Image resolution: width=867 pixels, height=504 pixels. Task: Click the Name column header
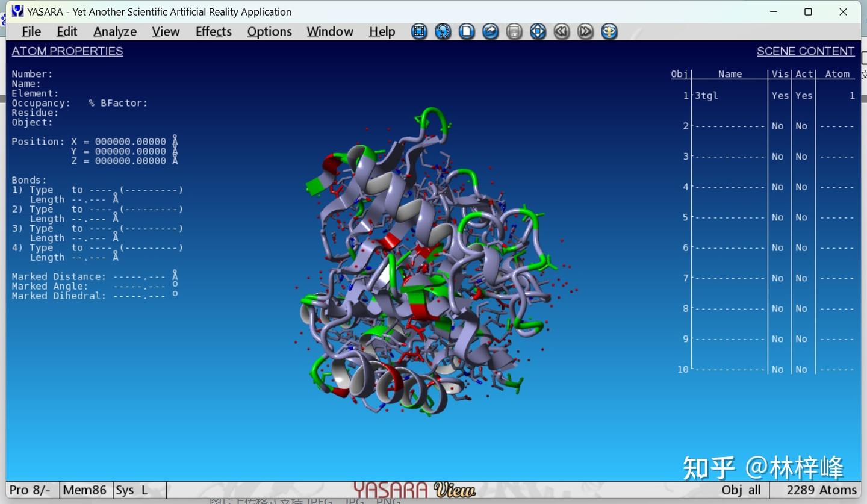click(x=730, y=74)
